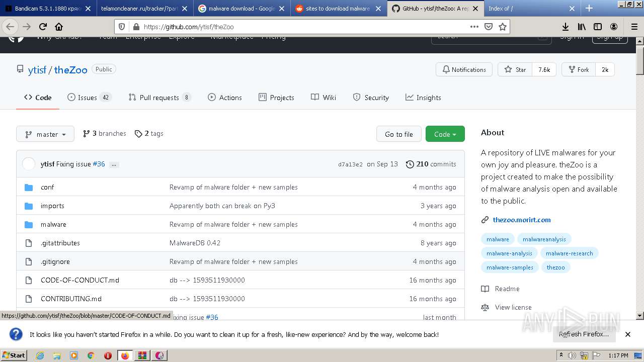Select the Code repository tab
The height and width of the screenshot is (362, 644).
click(38, 98)
